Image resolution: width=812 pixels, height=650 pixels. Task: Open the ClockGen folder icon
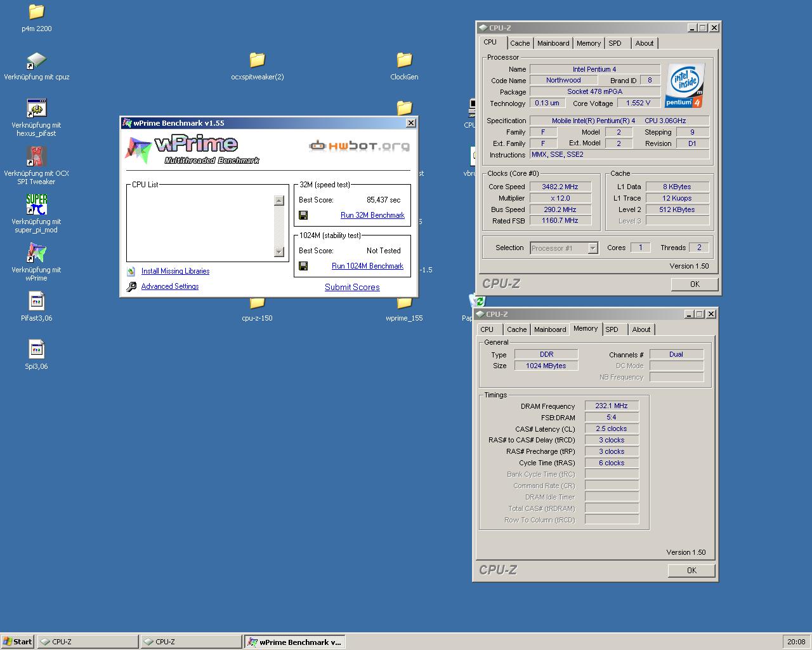click(x=404, y=60)
